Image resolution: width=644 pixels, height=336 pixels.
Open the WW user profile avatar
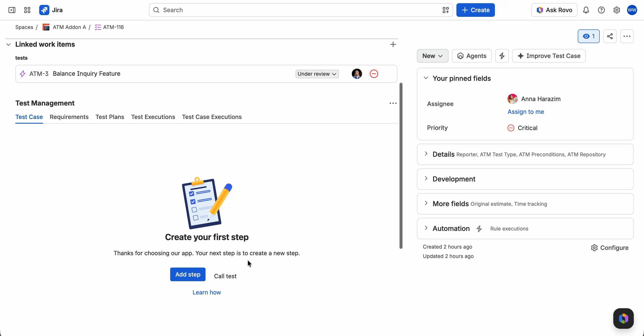632,10
